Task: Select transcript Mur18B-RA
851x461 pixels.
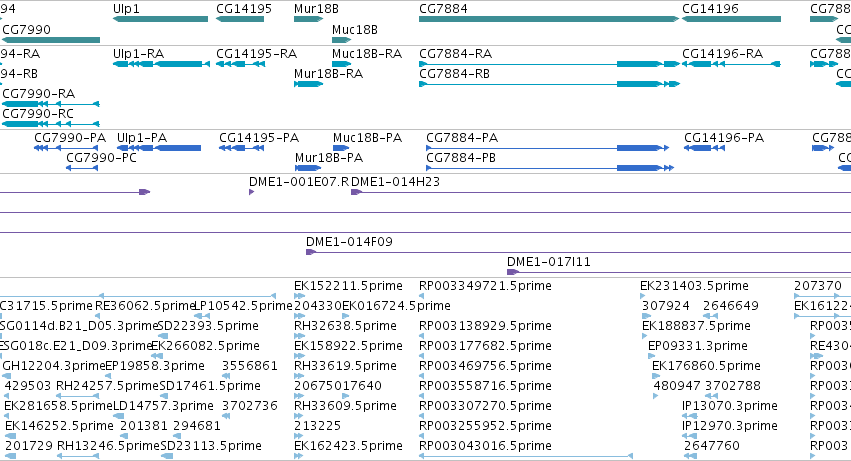Action: click(x=328, y=73)
